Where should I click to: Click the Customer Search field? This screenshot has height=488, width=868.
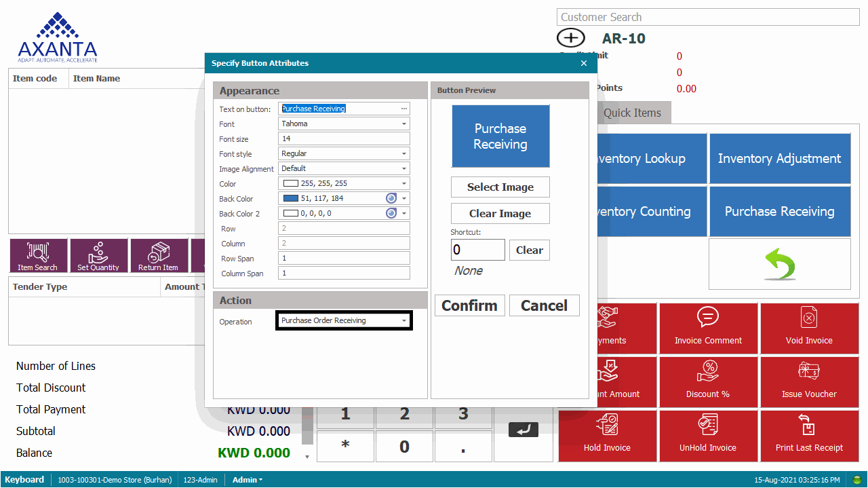[707, 18]
